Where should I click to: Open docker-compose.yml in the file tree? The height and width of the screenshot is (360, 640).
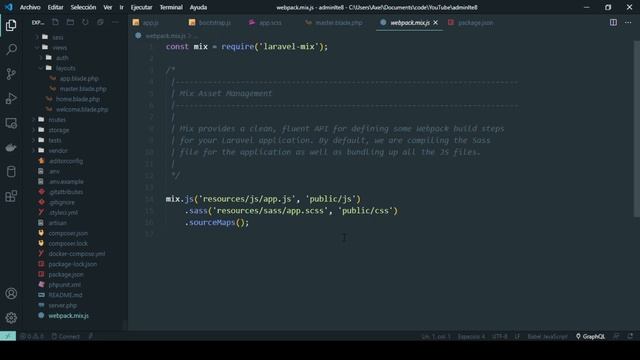click(77, 254)
